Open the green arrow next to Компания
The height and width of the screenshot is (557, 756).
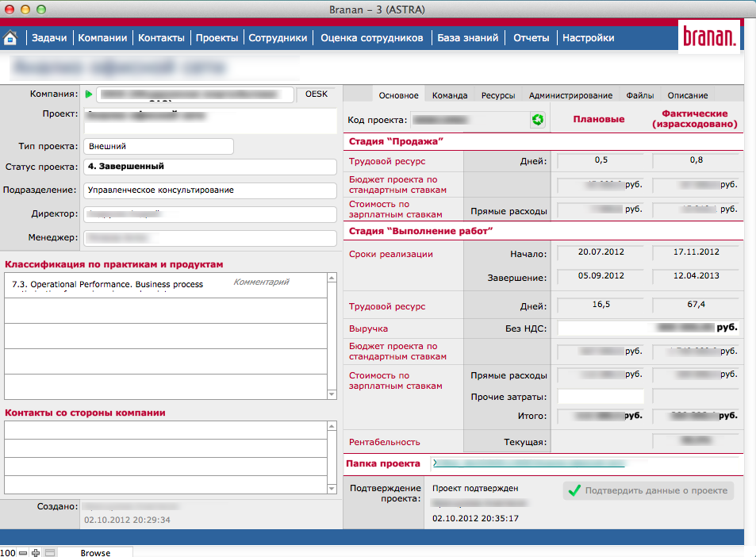click(x=89, y=94)
